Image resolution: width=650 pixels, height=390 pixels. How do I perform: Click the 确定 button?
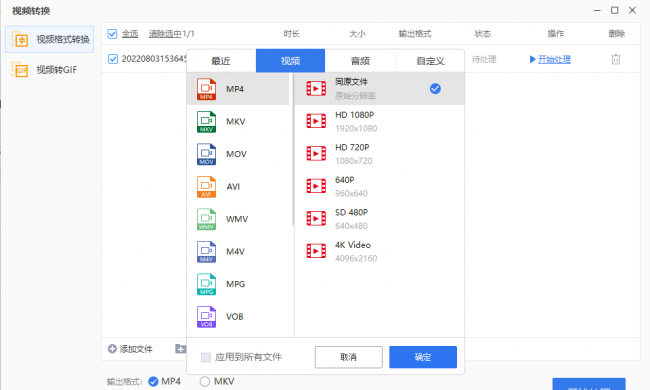pos(423,357)
